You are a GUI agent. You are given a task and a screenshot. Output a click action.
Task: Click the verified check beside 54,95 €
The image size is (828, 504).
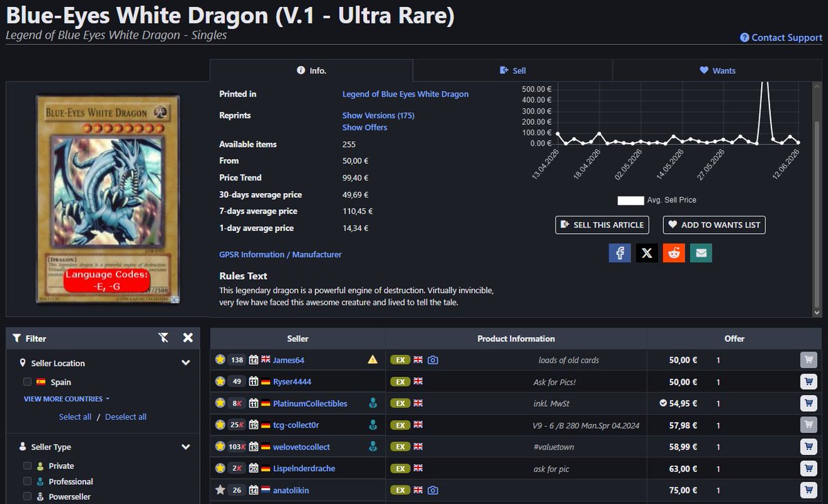pos(663,403)
